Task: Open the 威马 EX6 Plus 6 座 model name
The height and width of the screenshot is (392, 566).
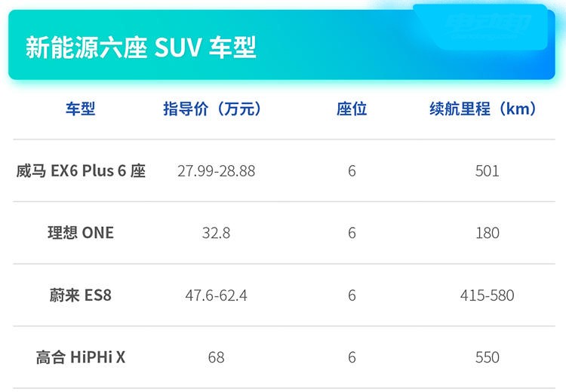Action: tap(81, 171)
